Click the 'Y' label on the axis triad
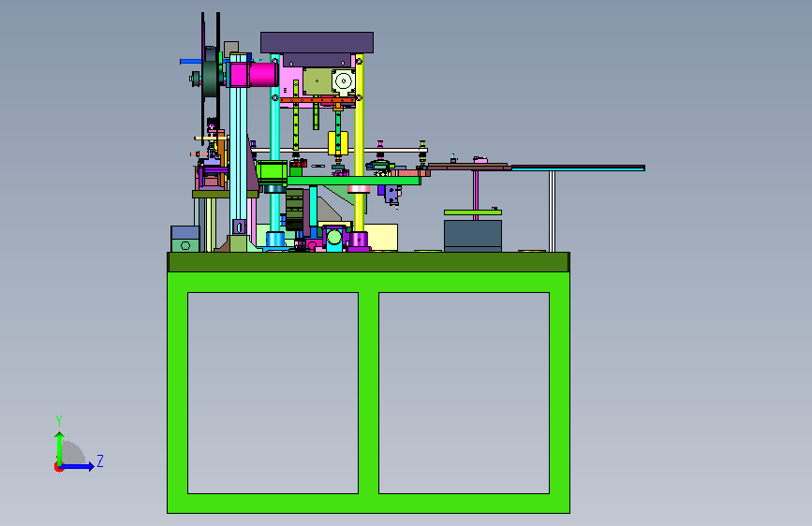The height and width of the screenshot is (526, 812). coord(59,421)
